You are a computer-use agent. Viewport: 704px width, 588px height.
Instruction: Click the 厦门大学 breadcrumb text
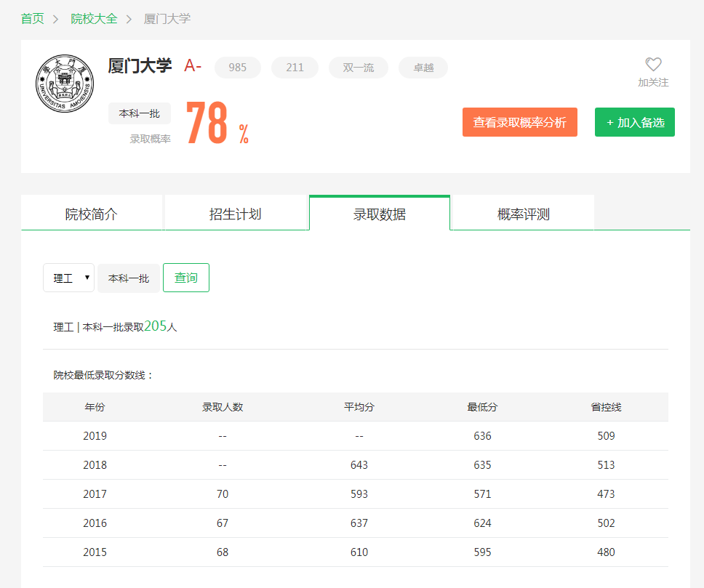tap(167, 19)
